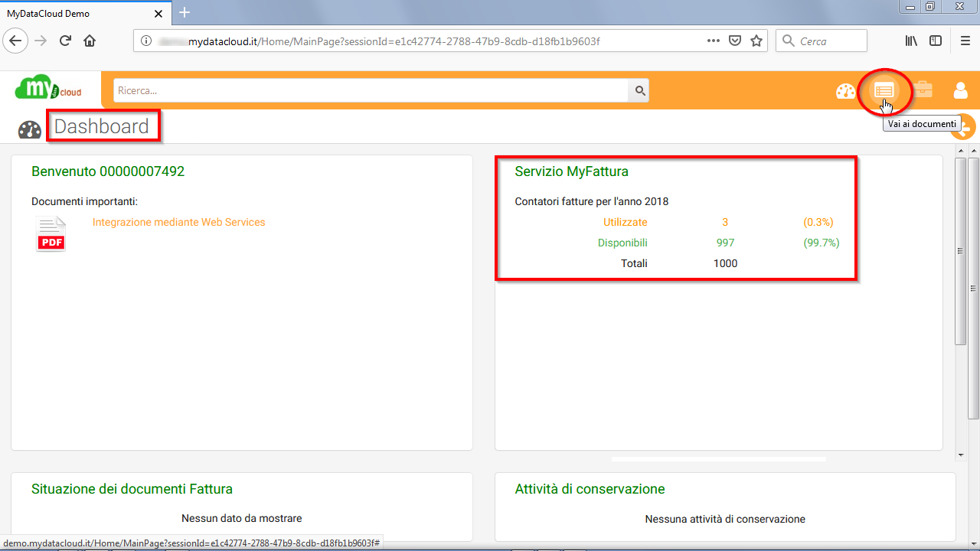Viewport: 980px width, 551px height.
Task: Click the Documenti importanti label
Action: click(x=84, y=201)
